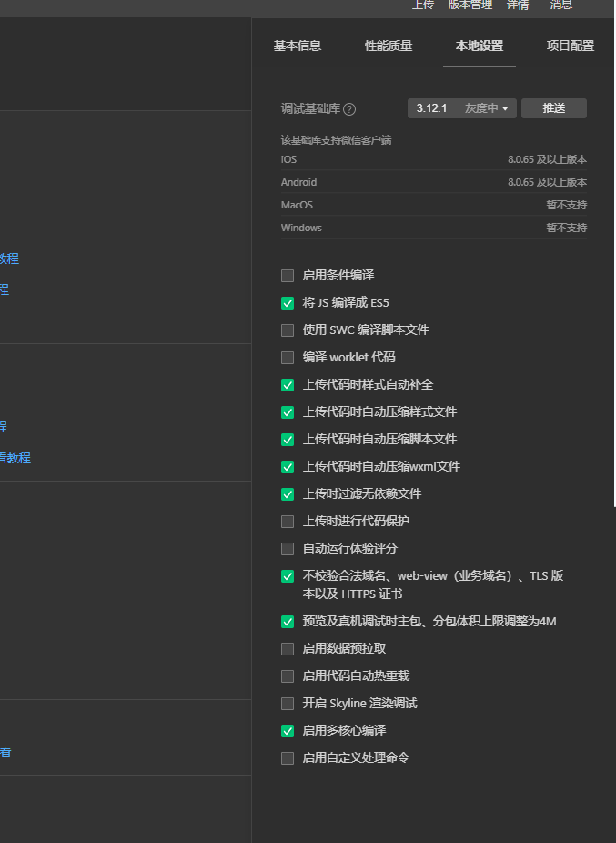Click the 推送 button

[x=553, y=108]
